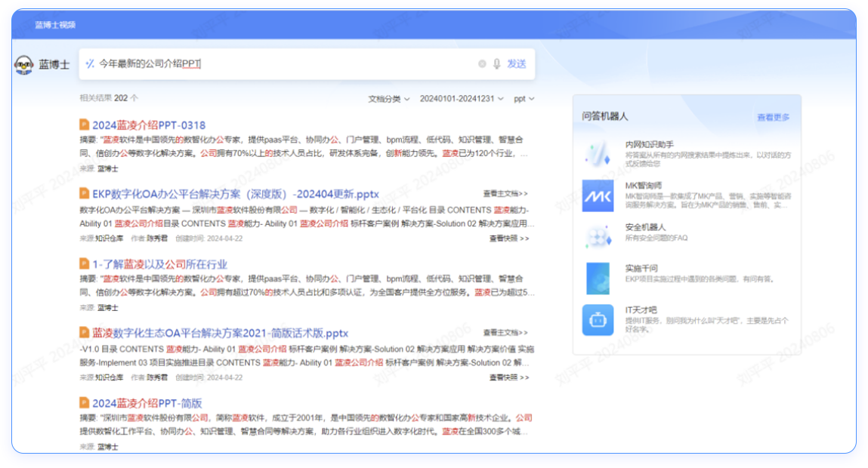The height and width of the screenshot is (468, 868).
Task: Send the query with the 发送 button
Action: coord(517,64)
